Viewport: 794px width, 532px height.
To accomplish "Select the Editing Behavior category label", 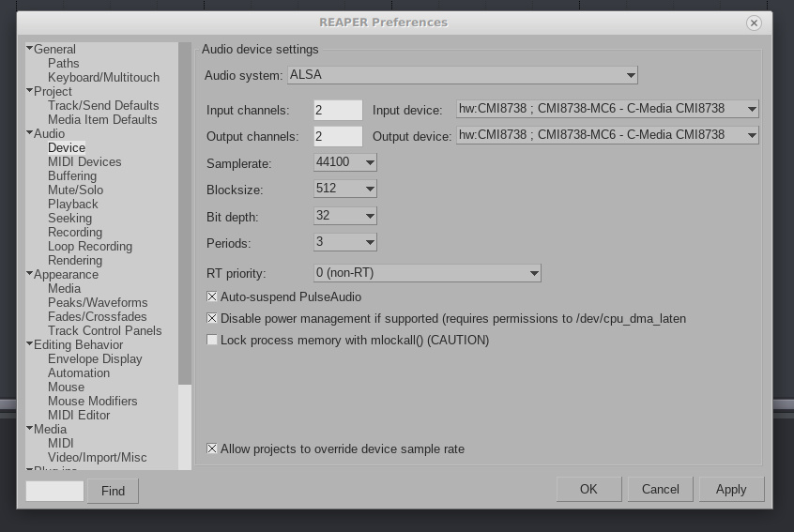I will pos(79,344).
